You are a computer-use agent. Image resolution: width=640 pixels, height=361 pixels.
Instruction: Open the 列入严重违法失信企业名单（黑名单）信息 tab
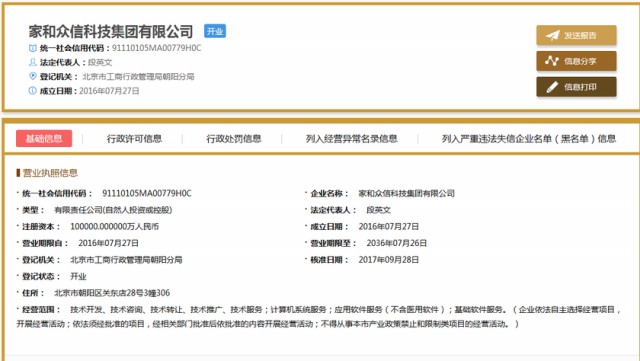click(x=529, y=139)
